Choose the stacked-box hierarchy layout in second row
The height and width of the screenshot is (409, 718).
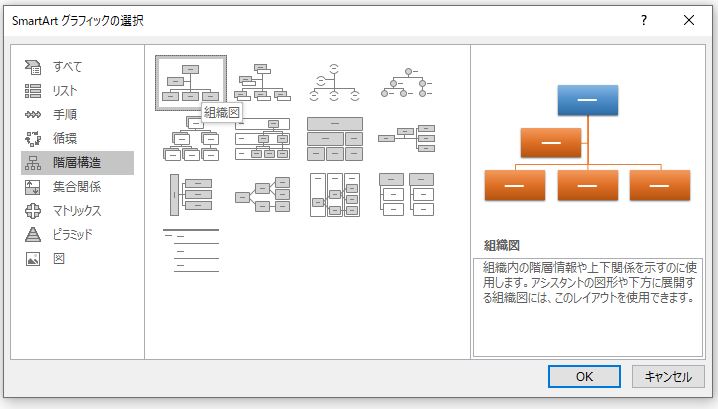point(191,139)
